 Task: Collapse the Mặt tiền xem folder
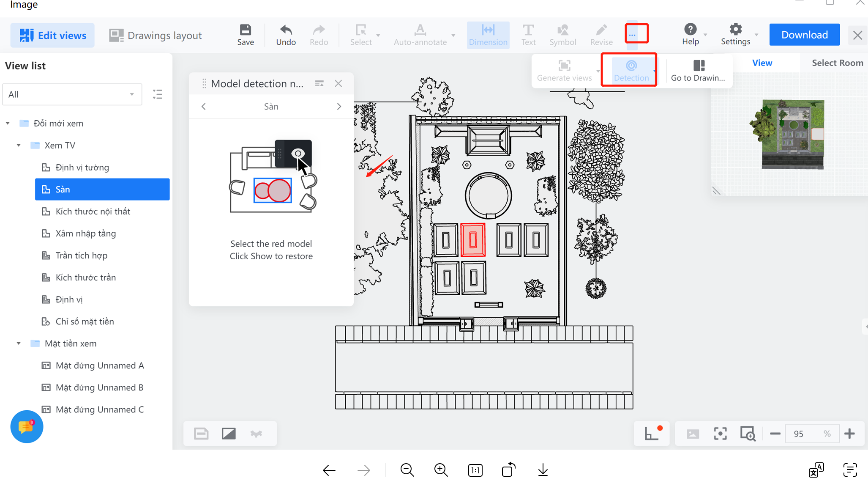19,343
